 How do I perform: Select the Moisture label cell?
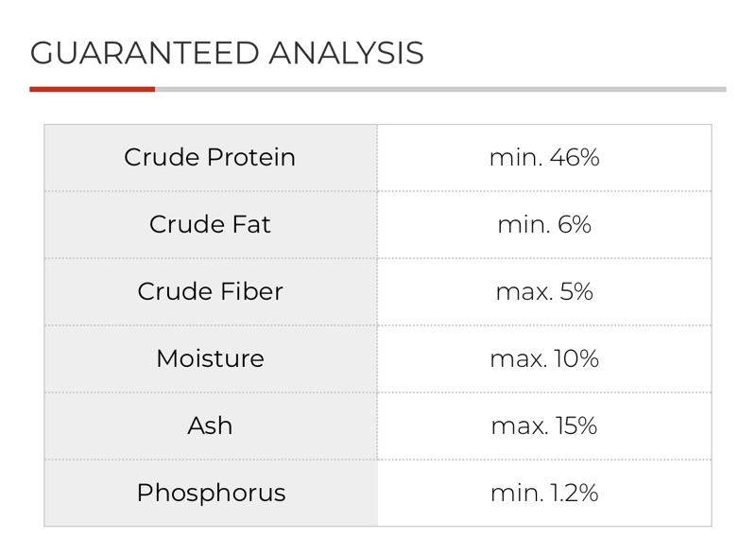coord(211,359)
